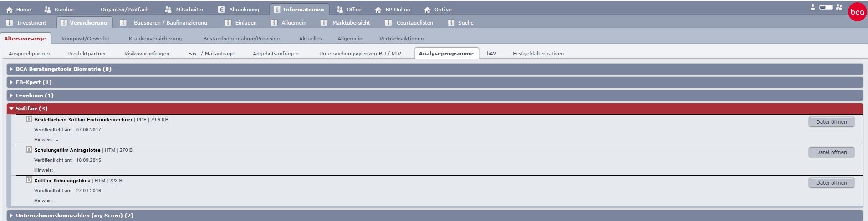Select the Altersvorsorge tab
This screenshot has height=221, width=868.
coord(25,39)
